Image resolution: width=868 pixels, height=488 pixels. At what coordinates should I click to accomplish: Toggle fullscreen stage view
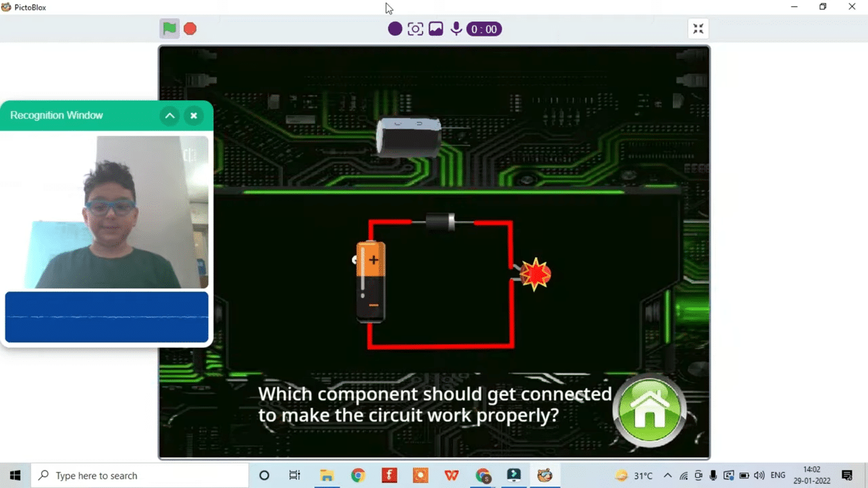(698, 28)
